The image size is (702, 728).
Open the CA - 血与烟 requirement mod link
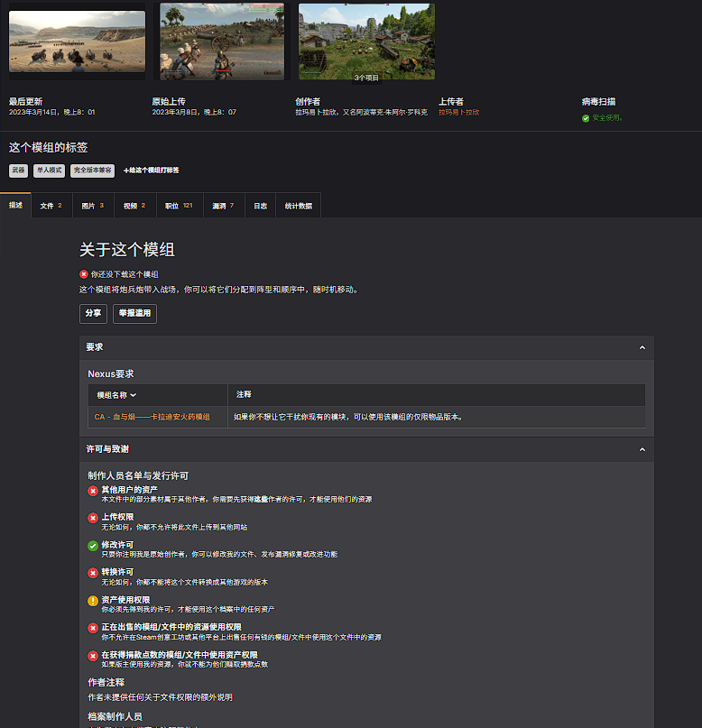tap(152, 417)
